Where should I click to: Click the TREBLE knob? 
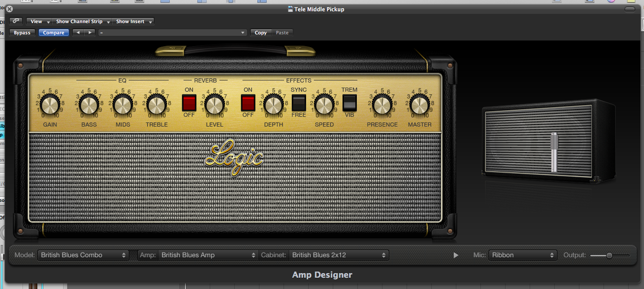pos(156,105)
